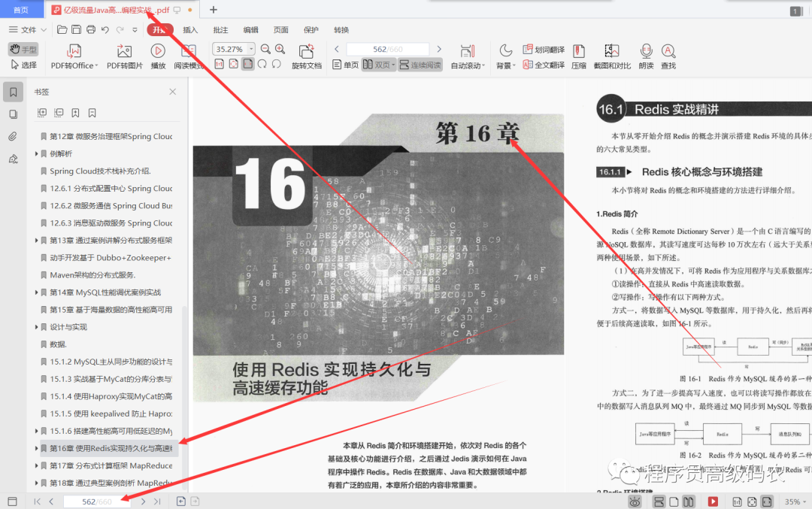Screen dimensions: 812x509
Task: Open bookmark 12.6.1 分布式配置中心
Action: pos(111,189)
